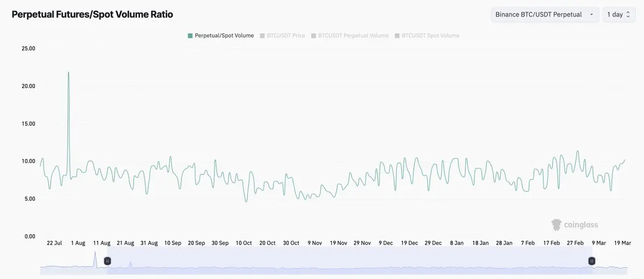Grab the right range slider handle
644x279 pixels.
click(592, 261)
